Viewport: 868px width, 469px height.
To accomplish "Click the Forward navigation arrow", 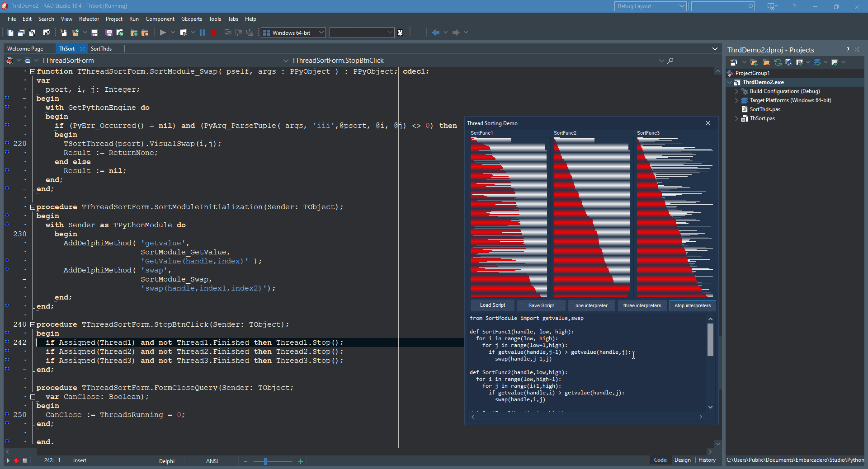I will tap(456, 33).
